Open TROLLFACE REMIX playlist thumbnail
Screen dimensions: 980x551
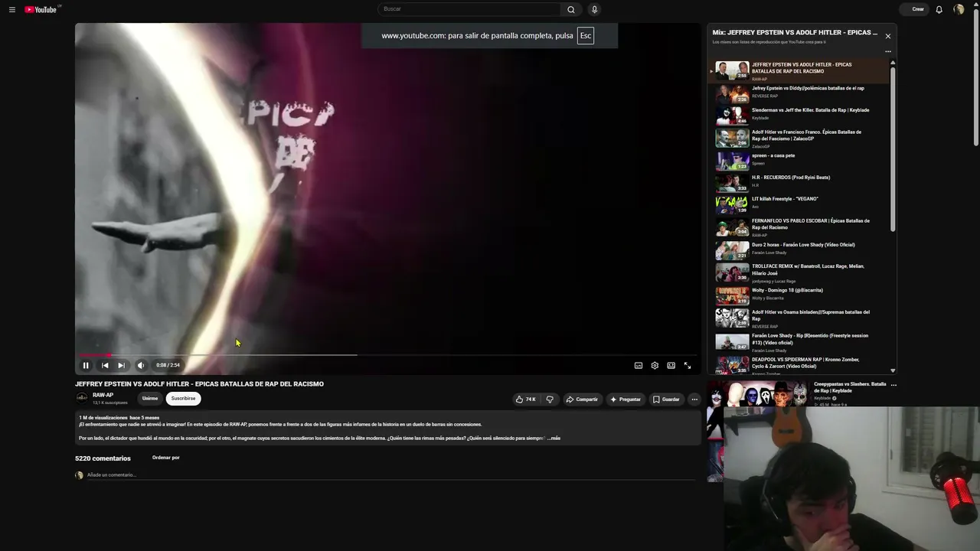click(x=732, y=272)
